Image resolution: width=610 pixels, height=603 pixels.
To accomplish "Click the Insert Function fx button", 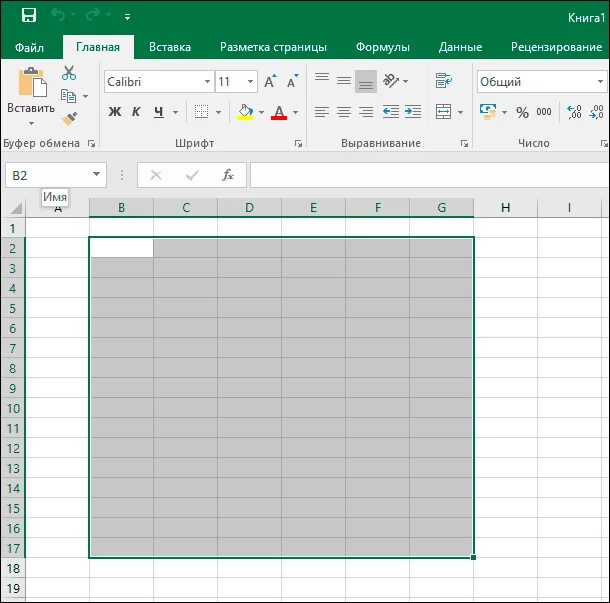I will coord(228,175).
